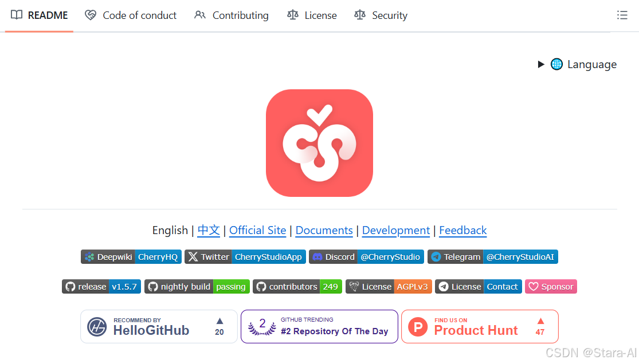Open the README tab
Screen dimensions: 639x364
(39, 15)
